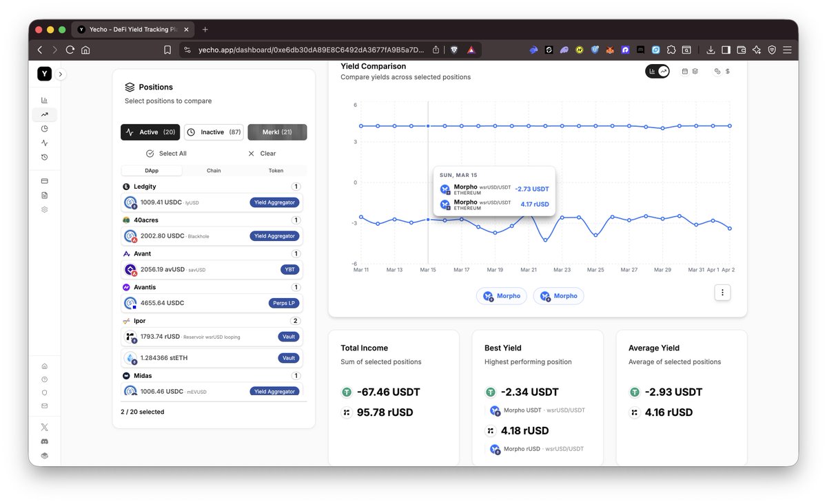827x504 pixels.
Task: Open the shield icon in sidebar
Action: click(x=44, y=392)
